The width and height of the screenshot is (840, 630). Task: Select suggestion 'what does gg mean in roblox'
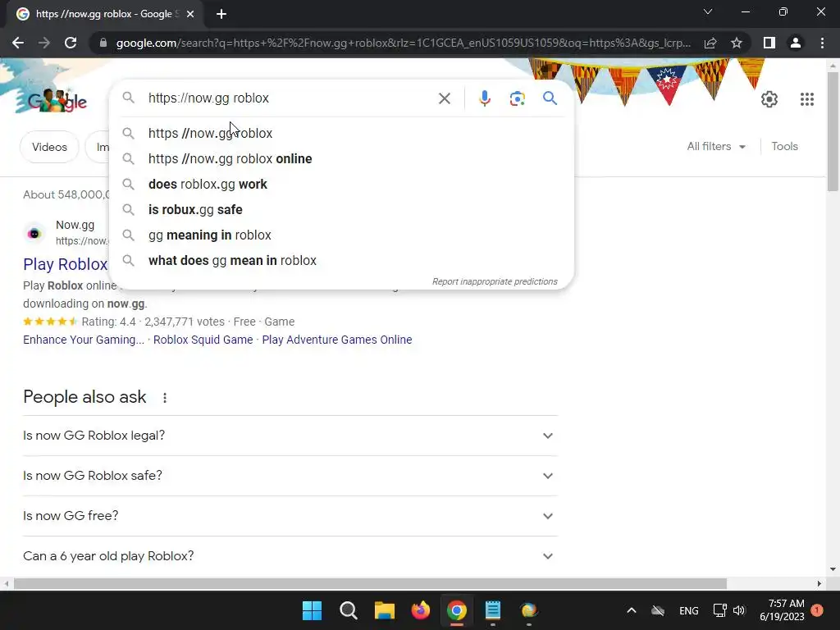341,260
